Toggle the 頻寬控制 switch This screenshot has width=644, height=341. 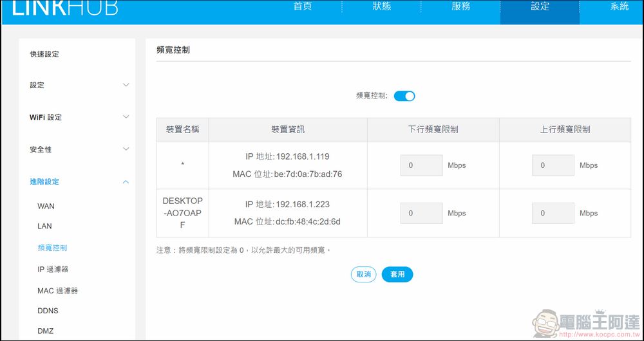[x=404, y=96]
